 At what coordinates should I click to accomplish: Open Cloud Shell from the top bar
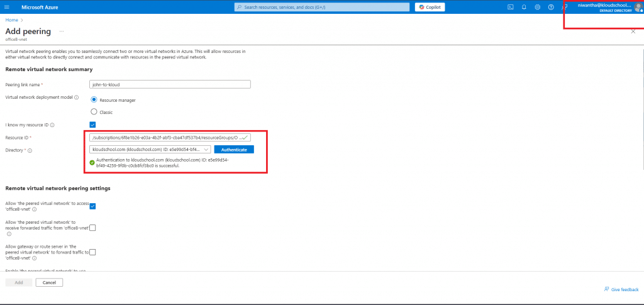(510, 7)
